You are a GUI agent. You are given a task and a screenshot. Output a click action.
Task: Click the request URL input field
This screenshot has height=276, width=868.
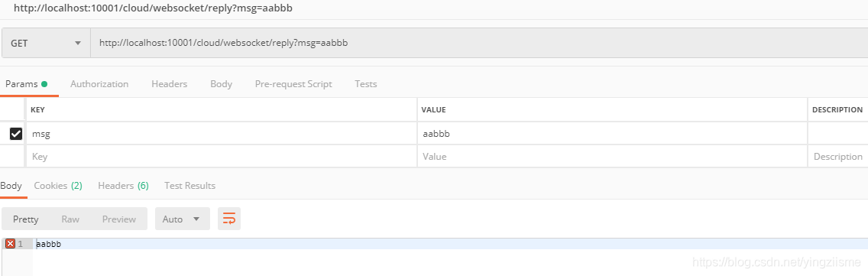click(x=479, y=43)
